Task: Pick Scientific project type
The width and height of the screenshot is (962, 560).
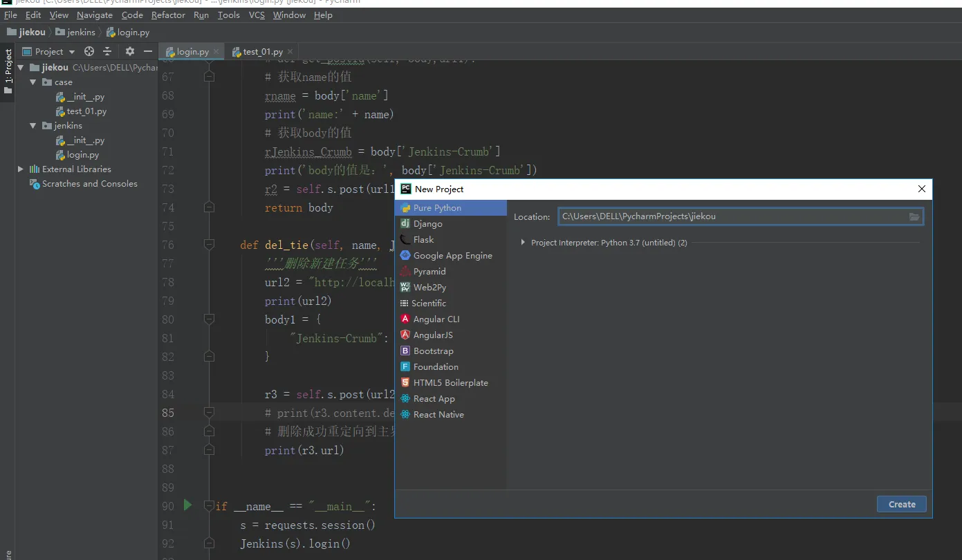Action: click(x=450, y=304)
